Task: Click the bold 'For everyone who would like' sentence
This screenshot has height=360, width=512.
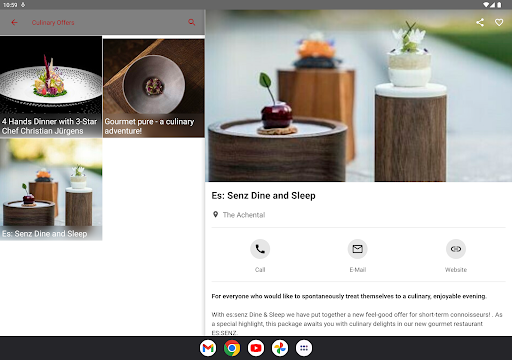Action: click(349, 296)
